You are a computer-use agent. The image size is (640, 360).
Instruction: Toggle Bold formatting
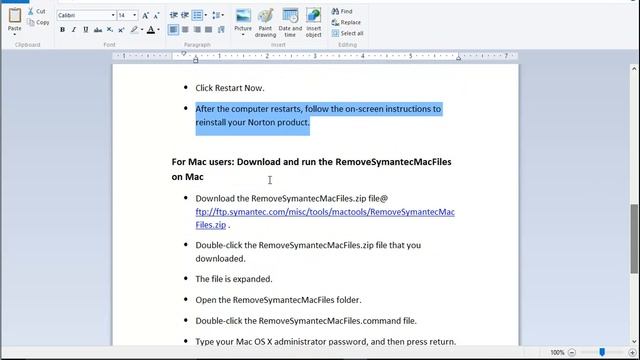click(x=62, y=29)
